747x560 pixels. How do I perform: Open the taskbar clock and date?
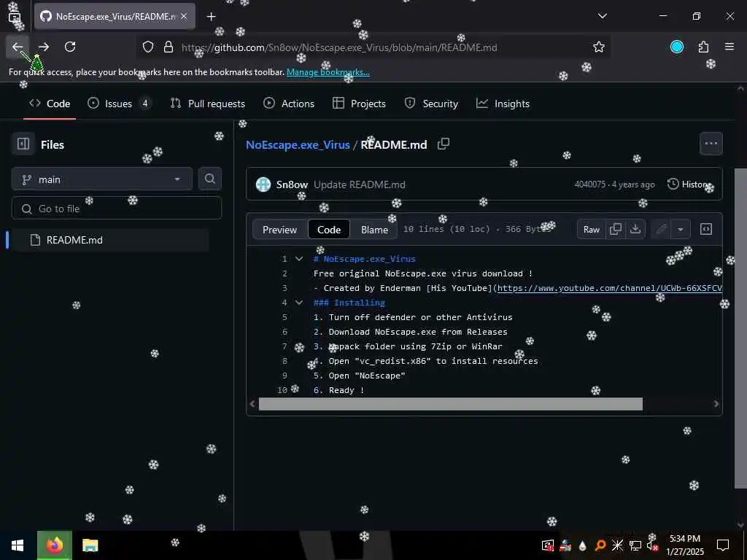(x=684, y=545)
